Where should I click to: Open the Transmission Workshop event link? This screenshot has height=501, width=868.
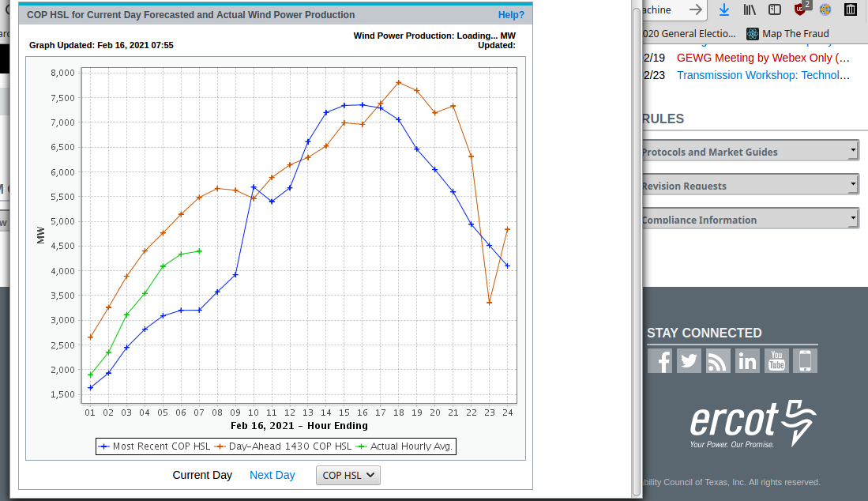click(x=763, y=75)
